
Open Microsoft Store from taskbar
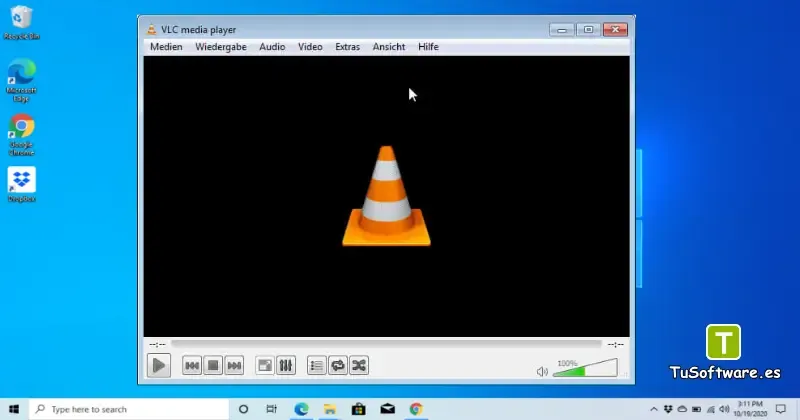(358, 409)
